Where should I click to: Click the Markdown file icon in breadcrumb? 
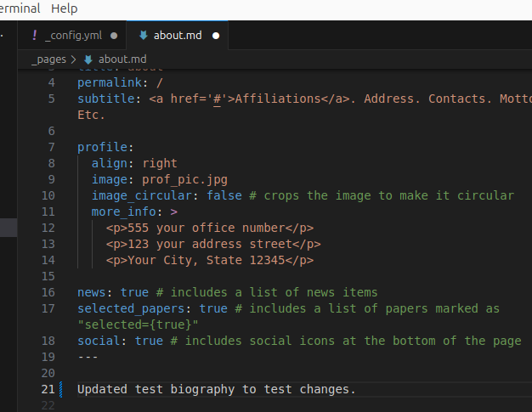pyautogui.click(x=88, y=59)
